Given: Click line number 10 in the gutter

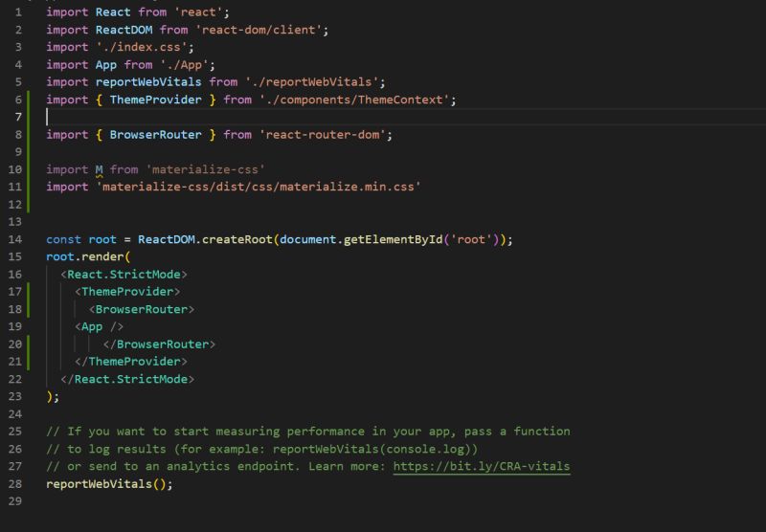Looking at the screenshot, I should [x=15, y=170].
